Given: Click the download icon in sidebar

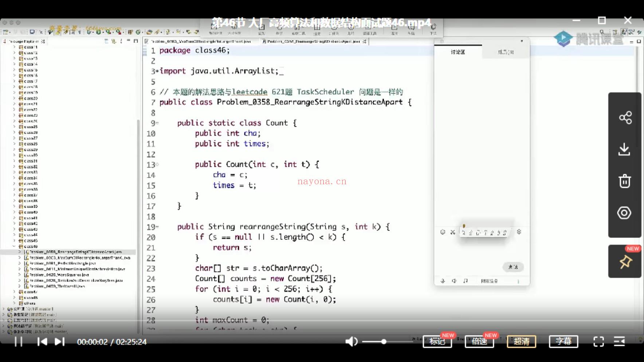Looking at the screenshot, I should click(x=624, y=149).
